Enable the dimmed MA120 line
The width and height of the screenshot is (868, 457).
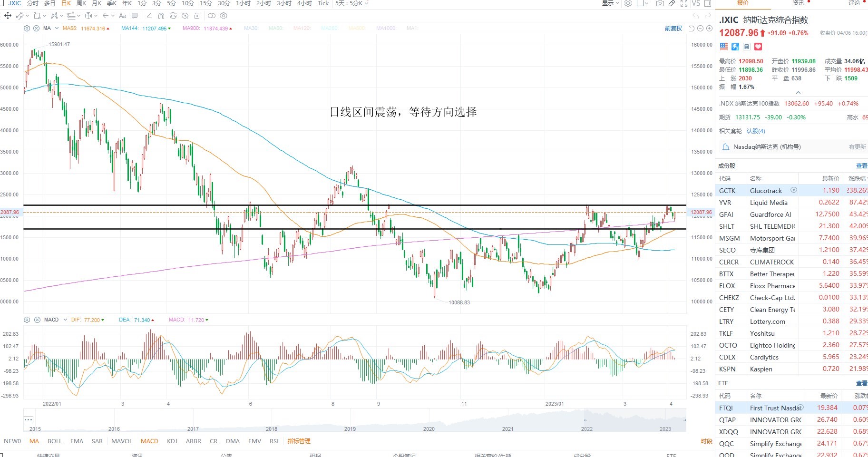(302, 29)
